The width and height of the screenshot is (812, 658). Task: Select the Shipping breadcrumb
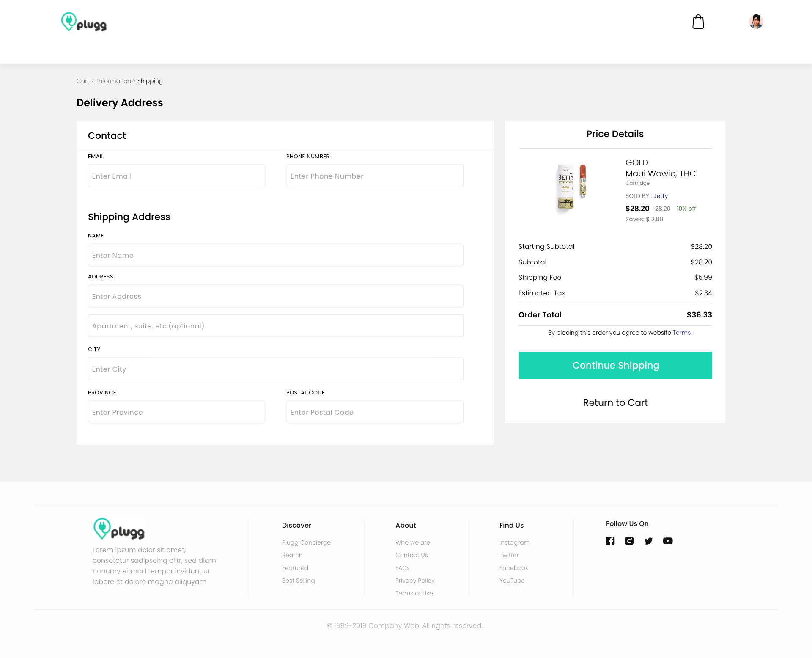point(150,81)
